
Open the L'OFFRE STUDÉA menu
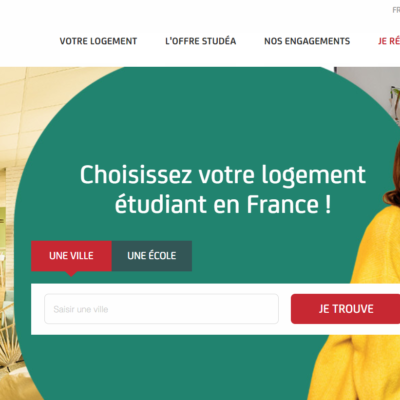point(201,41)
